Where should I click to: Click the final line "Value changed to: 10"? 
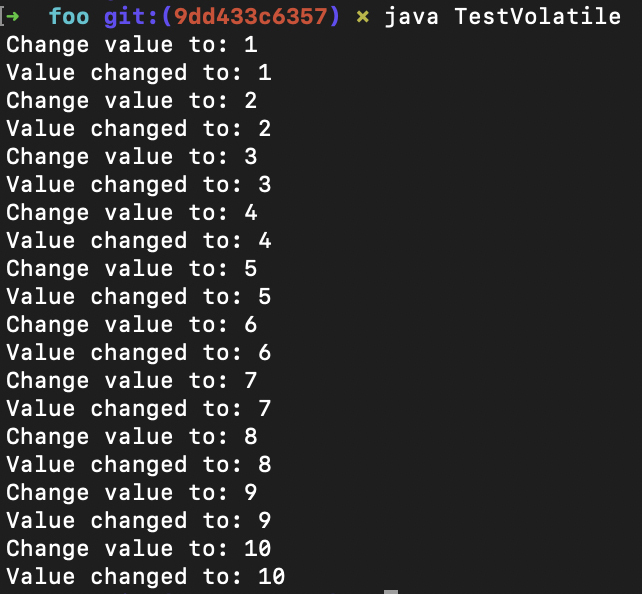pos(145,577)
